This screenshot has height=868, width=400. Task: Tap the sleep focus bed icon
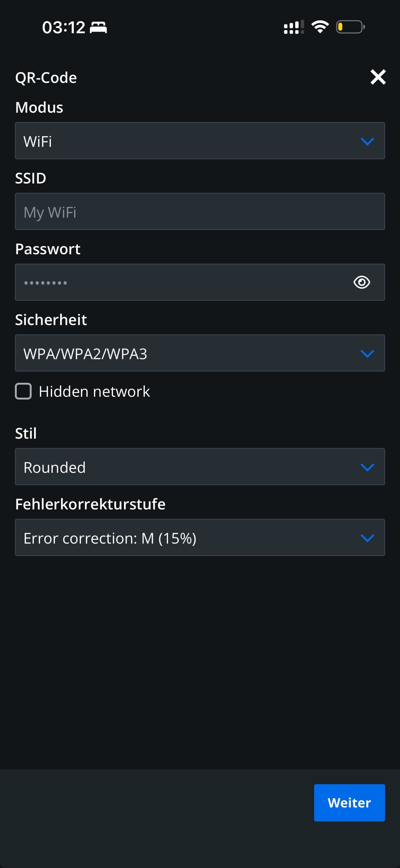pos(98,27)
